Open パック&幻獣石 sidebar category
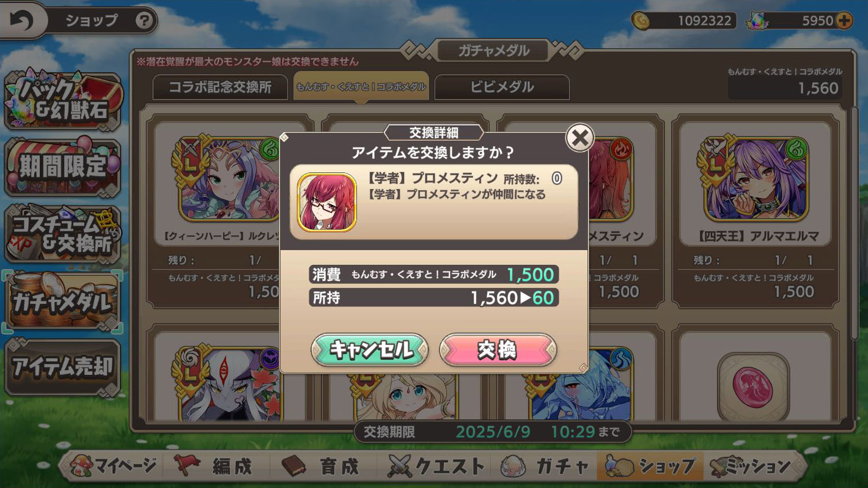 (63, 102)
